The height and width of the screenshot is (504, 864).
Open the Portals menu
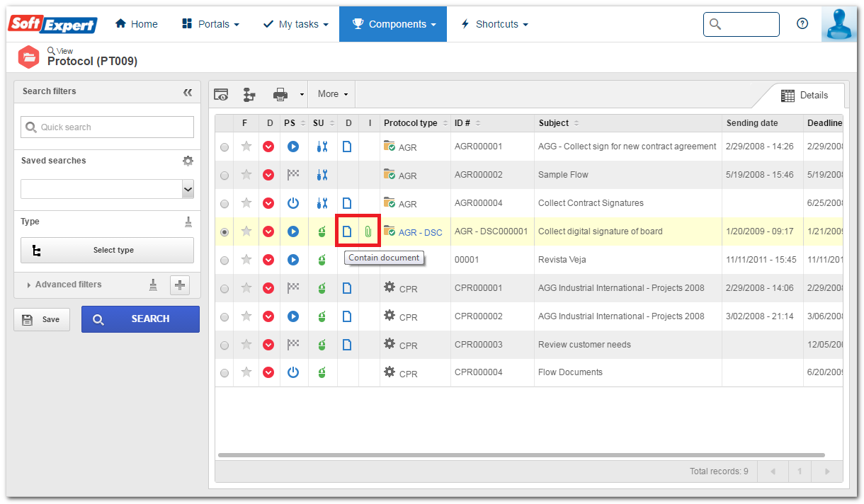click(210, 24)
